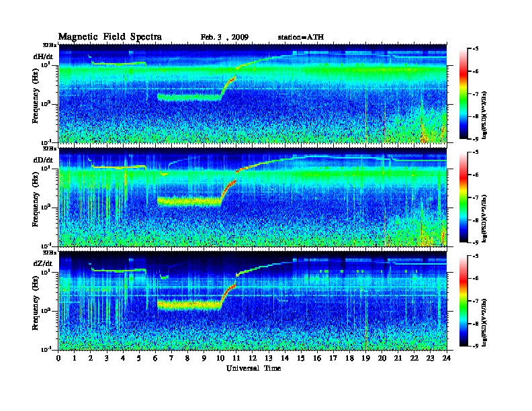Screen dimensions: 532x411
Task: Click hour 22 on the Universal Time axis
Action: point(414,358)
